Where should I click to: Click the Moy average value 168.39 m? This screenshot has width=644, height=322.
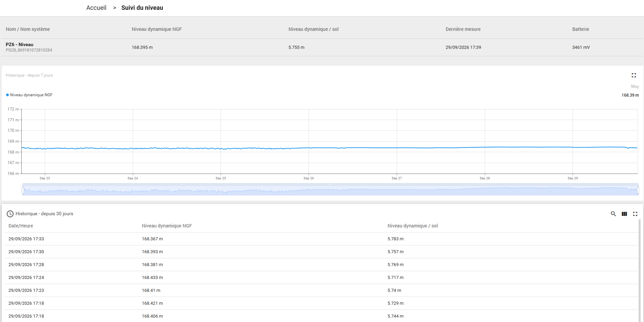630,95
